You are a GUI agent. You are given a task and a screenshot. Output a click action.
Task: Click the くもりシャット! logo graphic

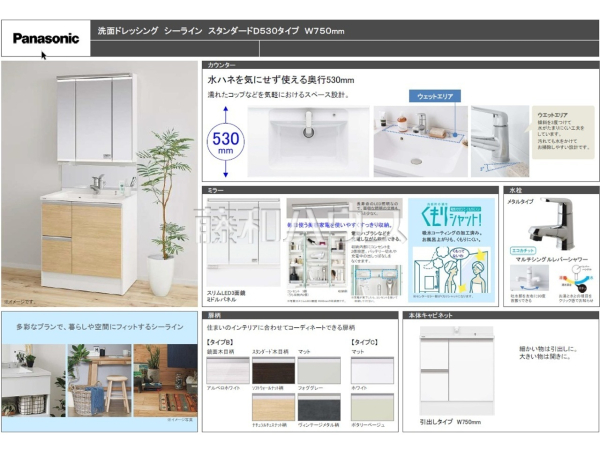(451, 215)
